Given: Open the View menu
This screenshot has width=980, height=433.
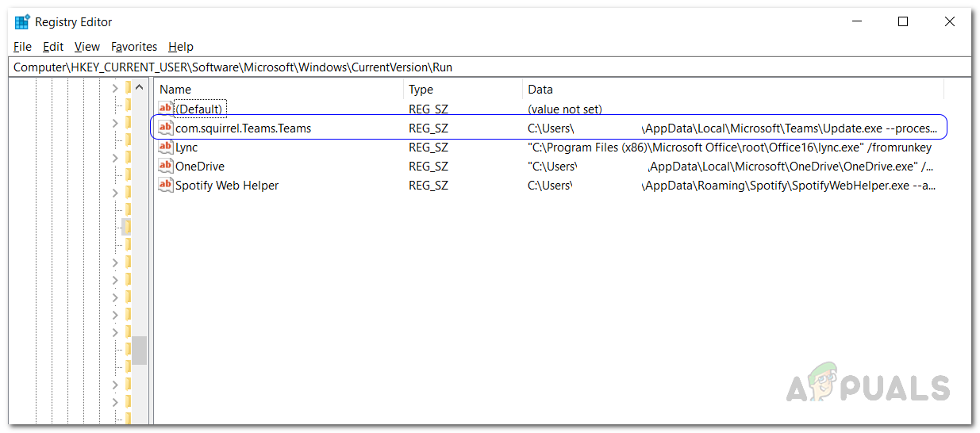Looking at the screenshot, I should [x=87, y=47].
